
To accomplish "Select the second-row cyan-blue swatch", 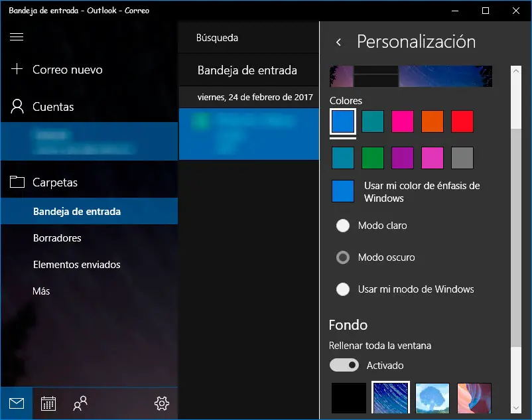I will tap(343, 158).
